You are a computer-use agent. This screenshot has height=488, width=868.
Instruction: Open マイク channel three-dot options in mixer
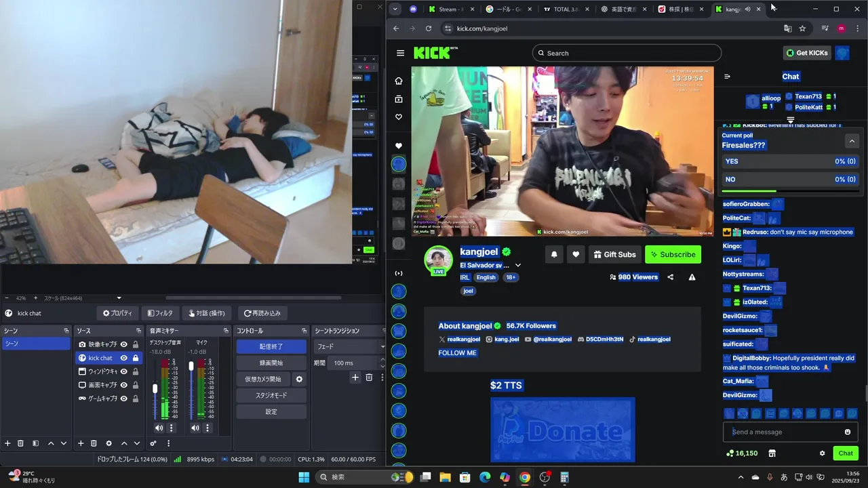point(208,428)
